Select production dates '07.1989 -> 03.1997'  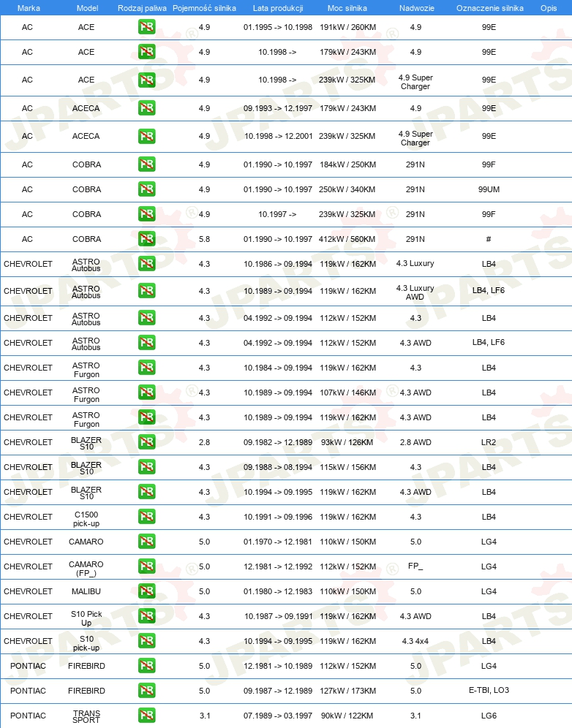coord(278,716)
